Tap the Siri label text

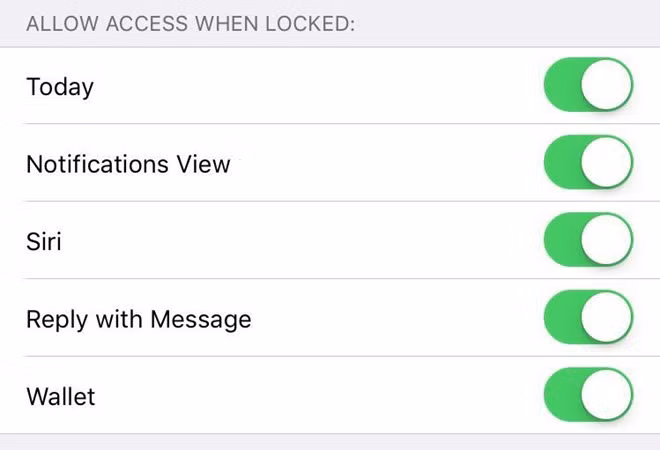click(44, 241)
